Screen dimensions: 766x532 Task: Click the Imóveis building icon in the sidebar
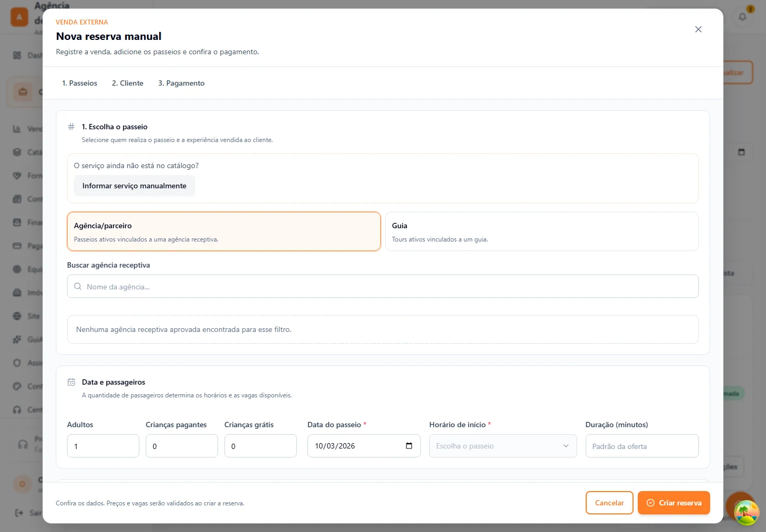tap(17, 293)
